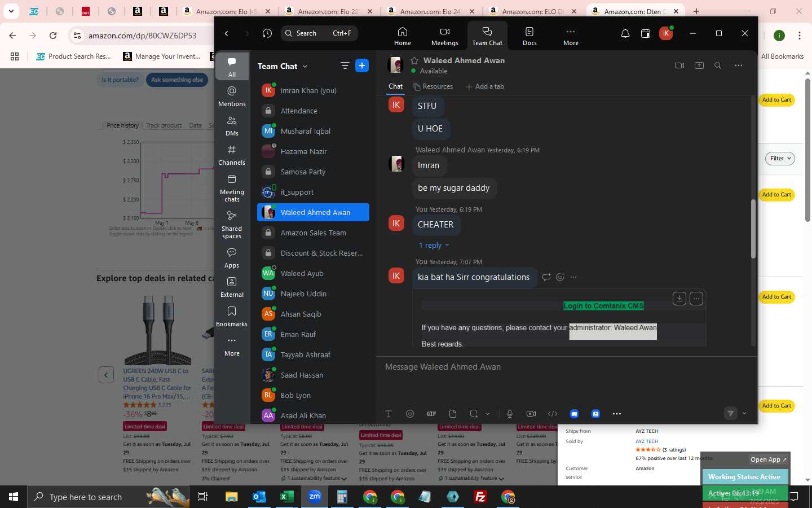Open External in the sidebar
The height and width of the screenshot is (508, 812).
232,287
